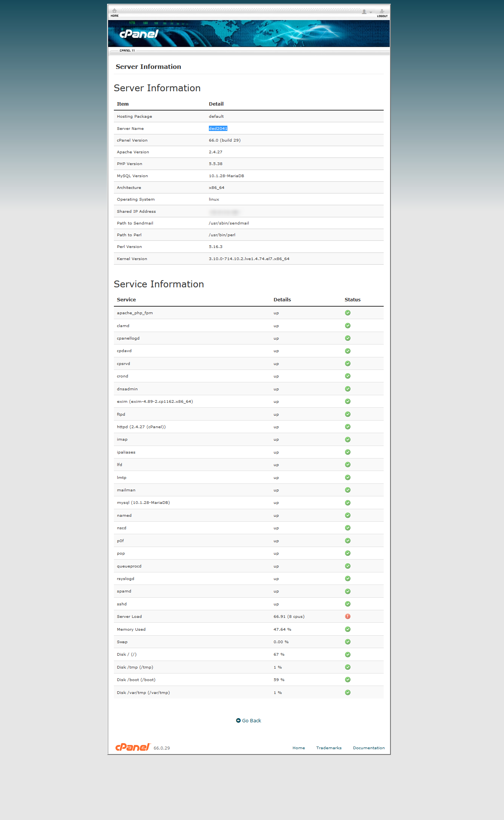Open the user account dropdown arrow
This screenshot has width=504, height=820.
371,12
